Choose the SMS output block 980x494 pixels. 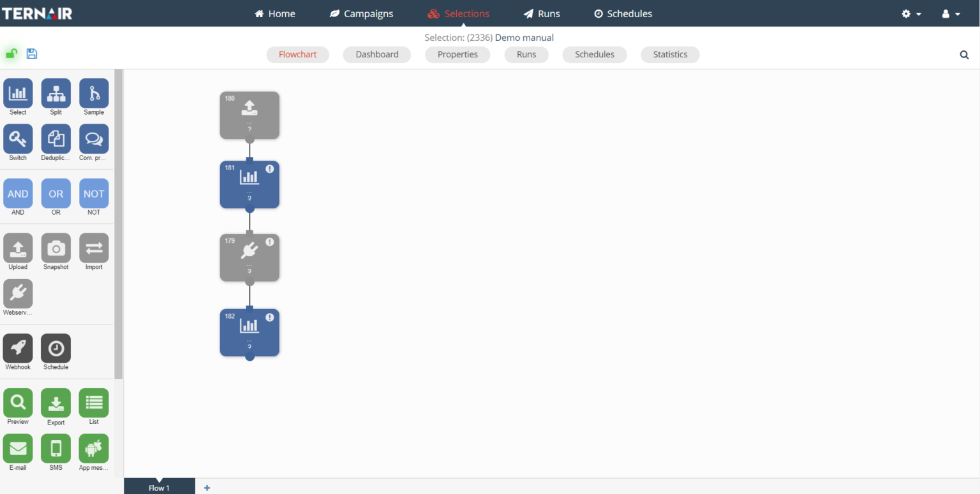tap(56, 449)
